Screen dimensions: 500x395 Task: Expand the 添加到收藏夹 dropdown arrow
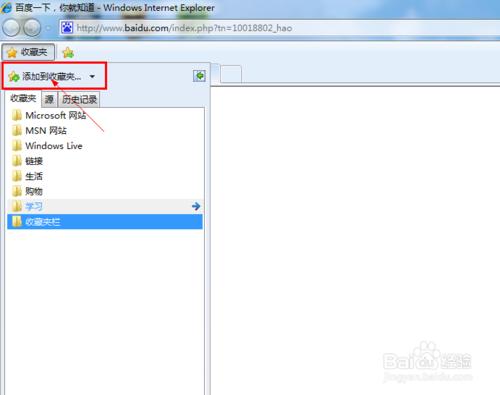(92, 77)
